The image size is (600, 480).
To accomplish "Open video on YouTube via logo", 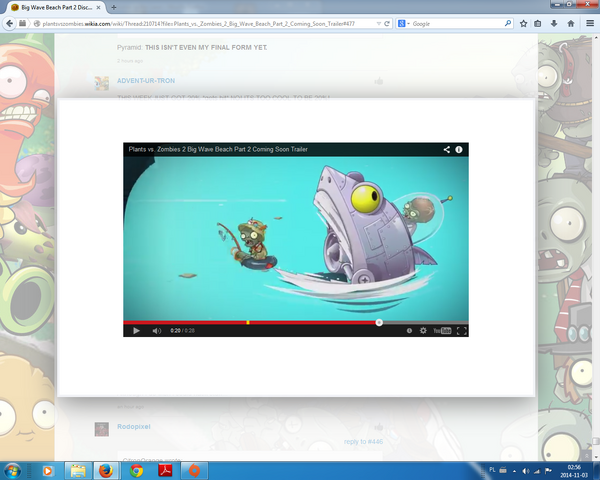I will 442,331.
